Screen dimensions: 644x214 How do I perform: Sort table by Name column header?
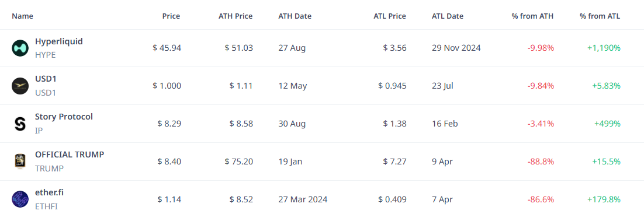coord(23,16)
